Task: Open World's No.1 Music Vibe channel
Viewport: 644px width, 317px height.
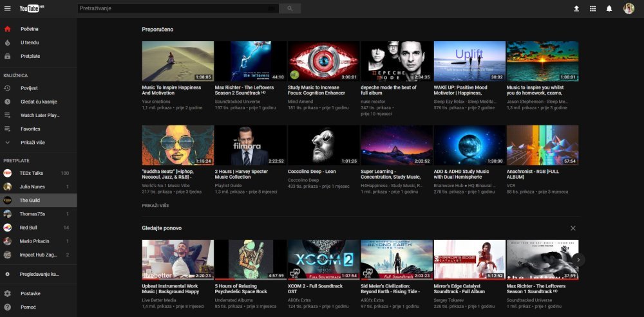Action: [x=165, y=185]
